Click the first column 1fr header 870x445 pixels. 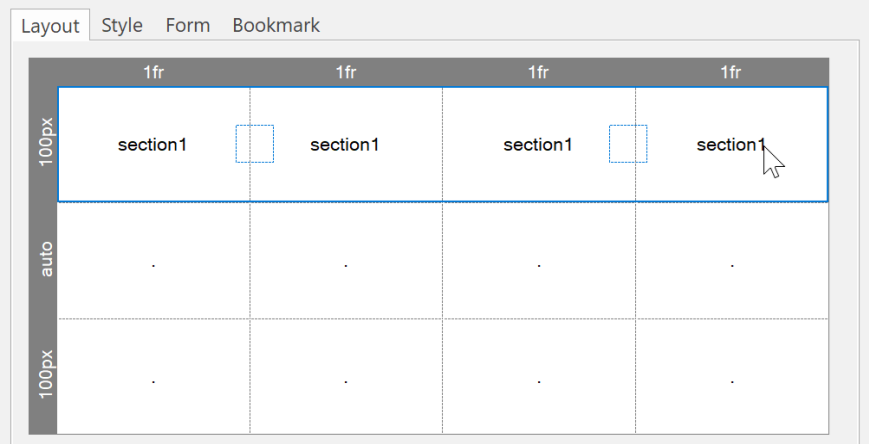[x=154, y=72]
